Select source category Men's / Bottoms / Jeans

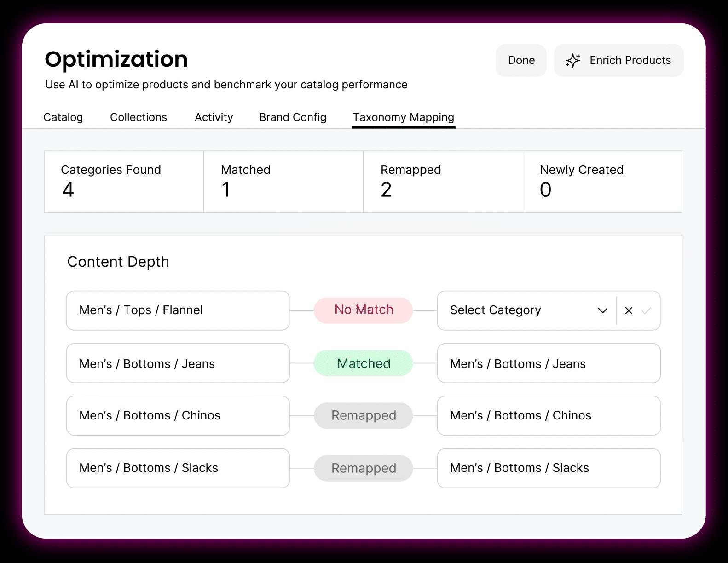178,363
